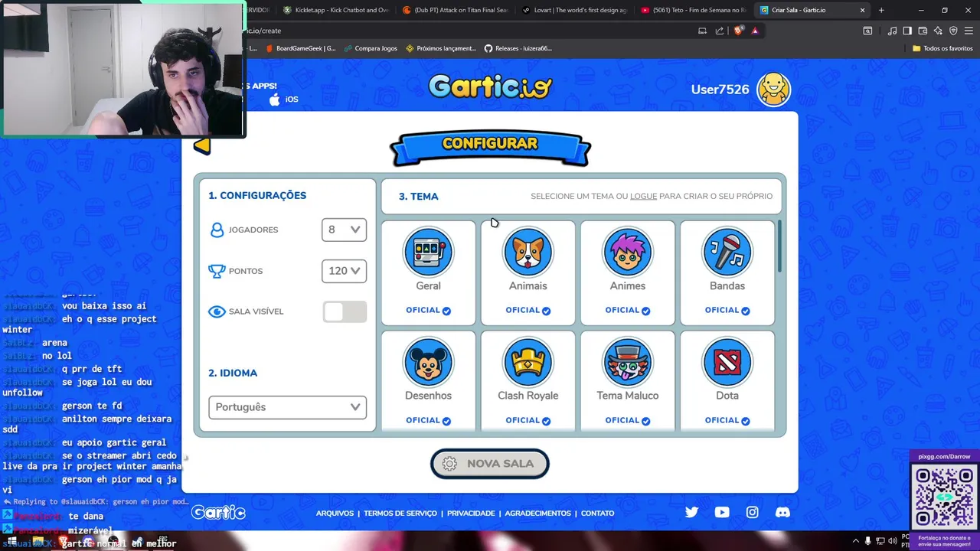Image resolution: width=980 pixels, height=551 pixels.
Task: Open the Arquivos footer link
Action: pyautogui.click(x=335, y=514)
